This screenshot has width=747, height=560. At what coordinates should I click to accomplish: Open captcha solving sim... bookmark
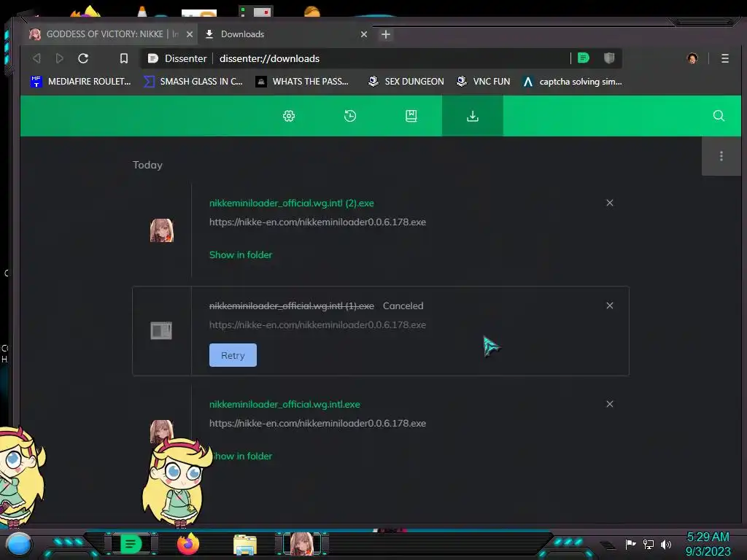[572, 82]
